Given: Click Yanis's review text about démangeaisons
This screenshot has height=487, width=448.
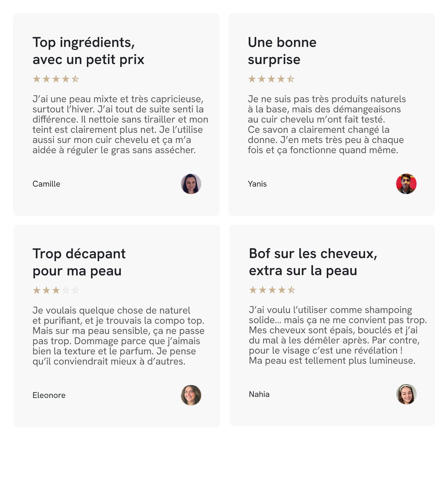Looking at the screenshot, I should click(327, 124).
